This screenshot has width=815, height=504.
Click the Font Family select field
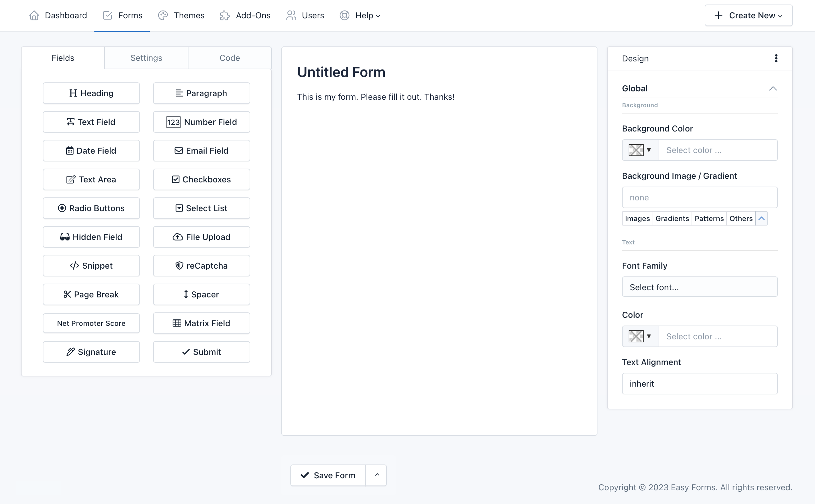coord(699,287)
